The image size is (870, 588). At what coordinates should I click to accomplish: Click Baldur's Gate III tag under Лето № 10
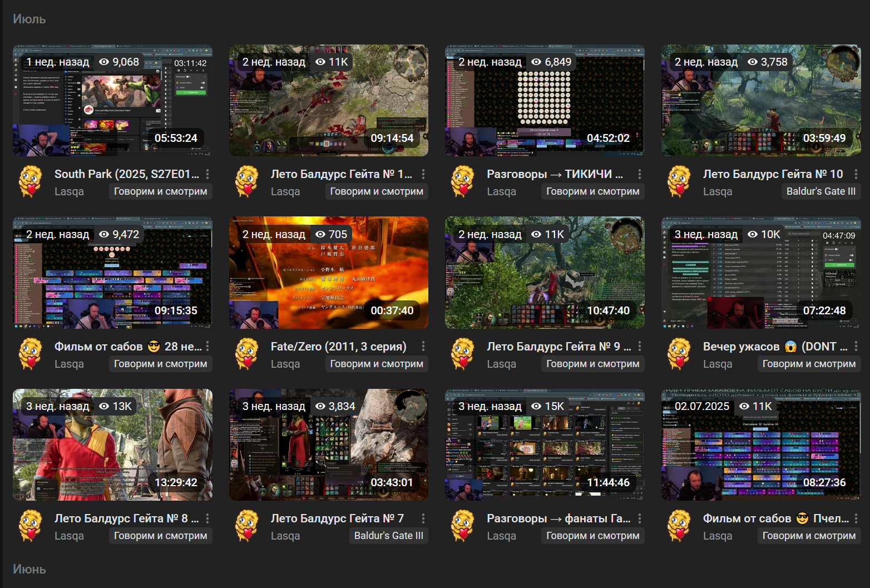coord(821,191)
